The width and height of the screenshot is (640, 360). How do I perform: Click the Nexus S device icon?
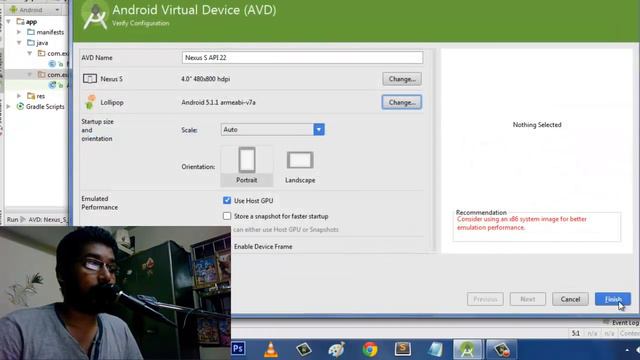click(x=90, y=78)
